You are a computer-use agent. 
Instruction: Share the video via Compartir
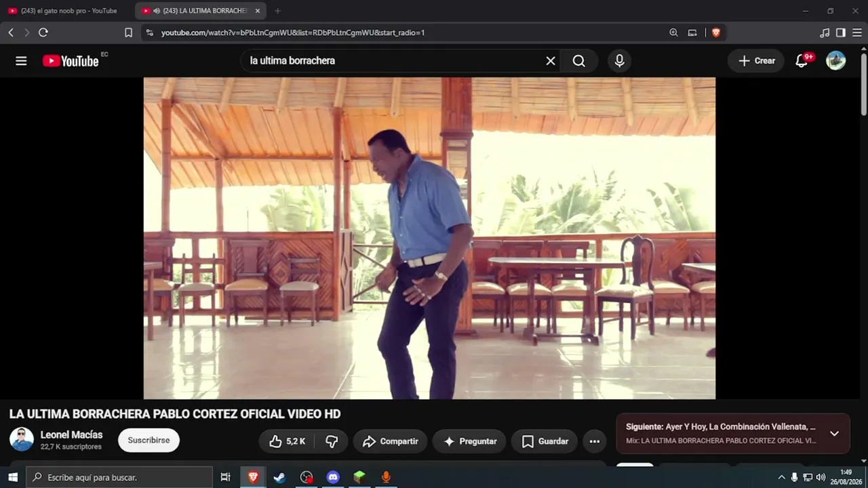click(x=390, y=441)
